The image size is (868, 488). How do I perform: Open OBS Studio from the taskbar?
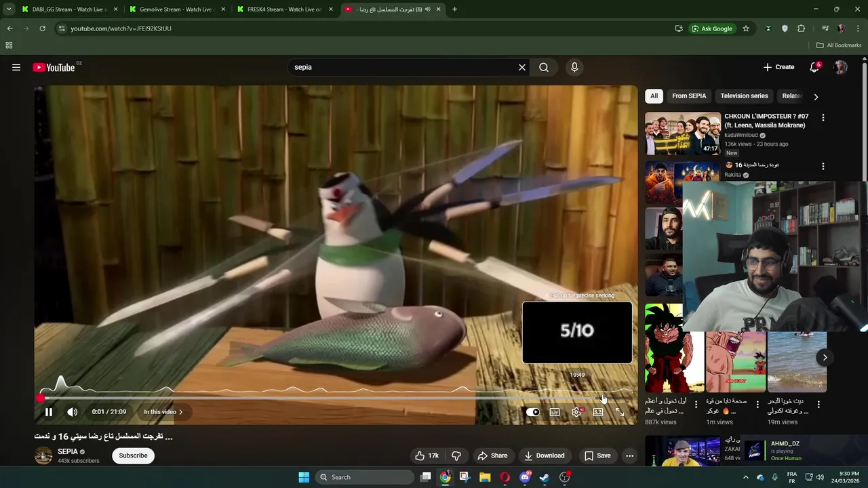565,477
